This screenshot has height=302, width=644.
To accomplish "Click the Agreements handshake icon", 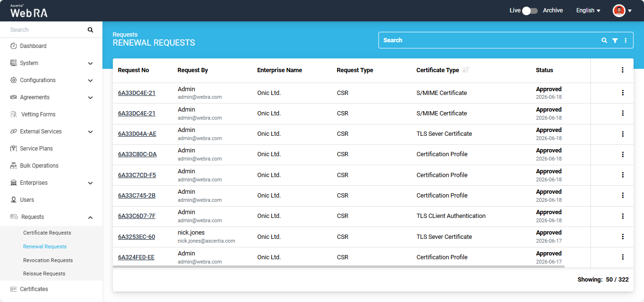I will [x=13, y=97].
